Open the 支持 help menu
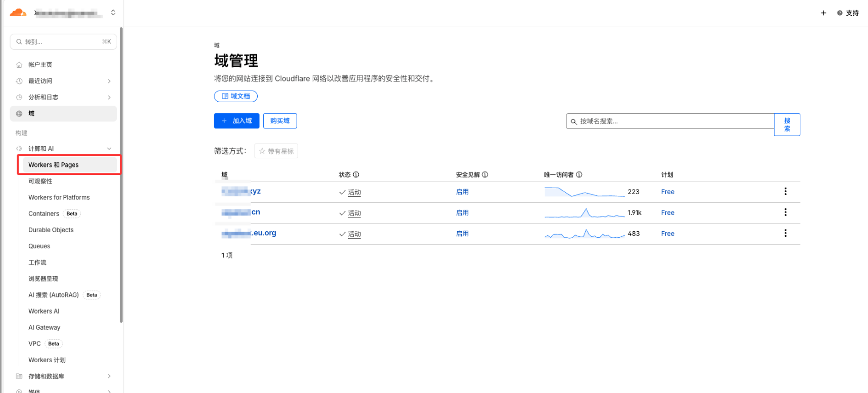The width and height of the screenshot is (868, 393). pyautogui.click(x=848, y=13)
